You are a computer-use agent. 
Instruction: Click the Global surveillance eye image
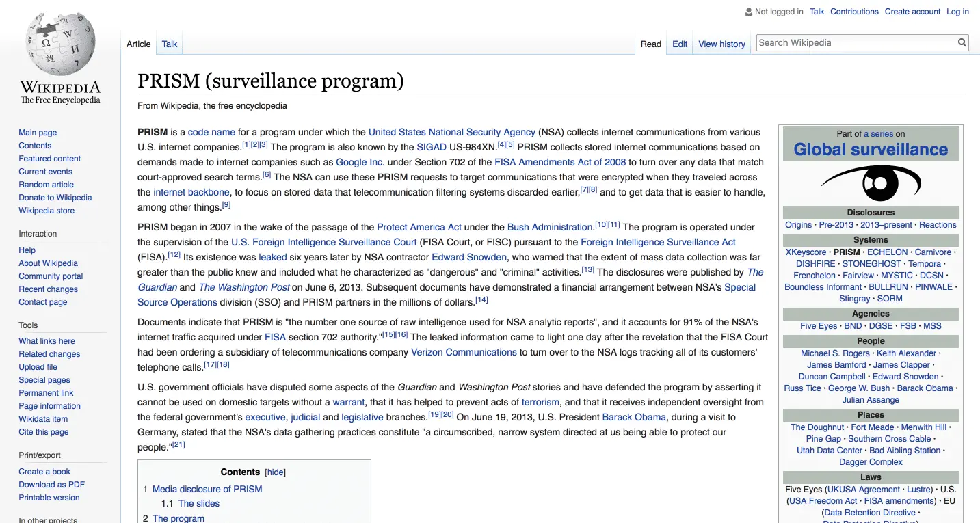[x=871, y=183]
